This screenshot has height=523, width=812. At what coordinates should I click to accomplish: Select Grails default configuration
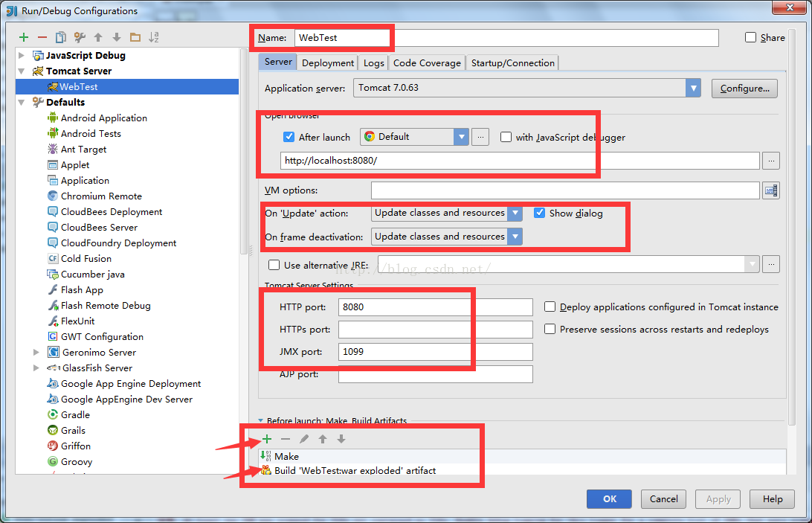(x=66, y=430)
